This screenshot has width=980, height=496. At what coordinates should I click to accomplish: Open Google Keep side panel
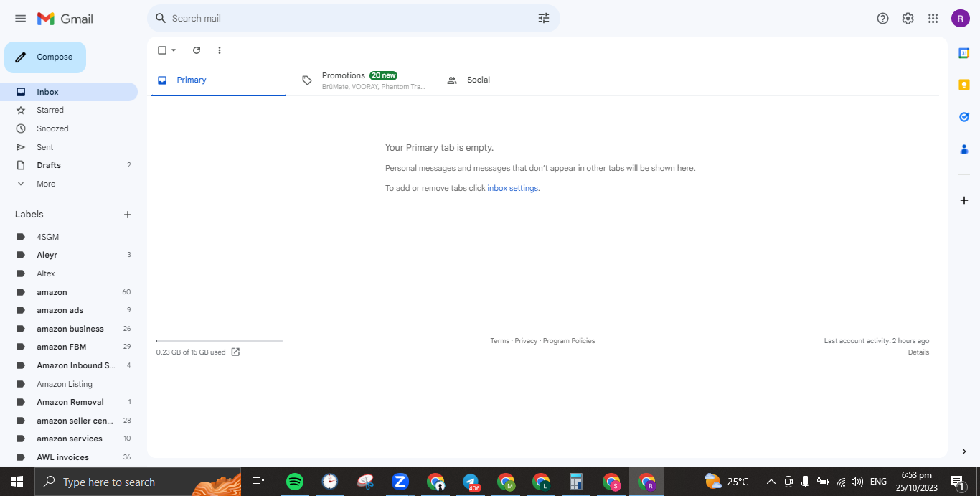(x=964, y=85)
